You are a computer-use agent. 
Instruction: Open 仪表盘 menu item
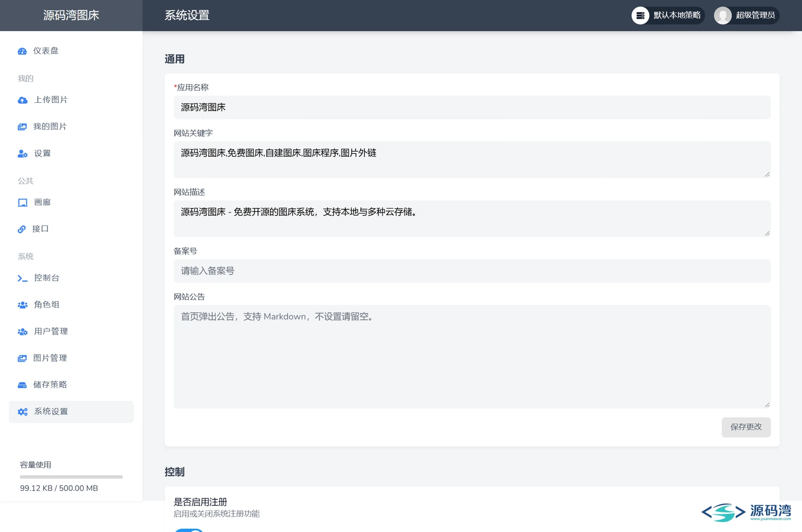[x=71, y=51]
